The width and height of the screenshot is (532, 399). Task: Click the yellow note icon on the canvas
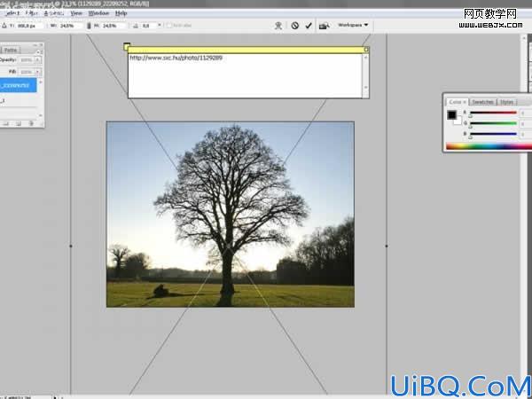click(127, 46)
